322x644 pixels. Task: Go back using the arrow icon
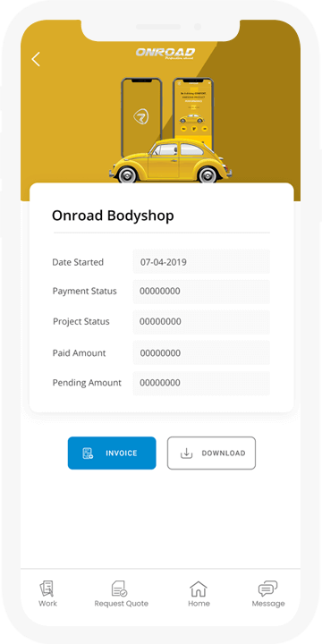[36, 59]
